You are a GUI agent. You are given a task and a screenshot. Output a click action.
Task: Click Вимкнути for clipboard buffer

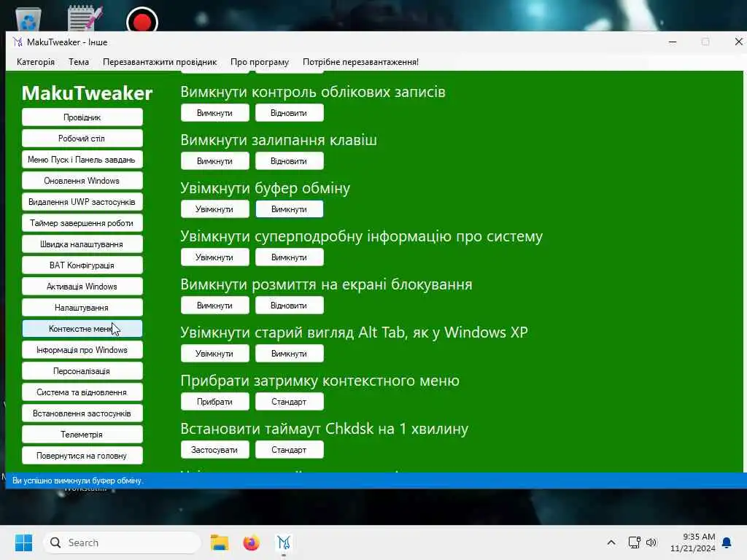coord(289,209)
